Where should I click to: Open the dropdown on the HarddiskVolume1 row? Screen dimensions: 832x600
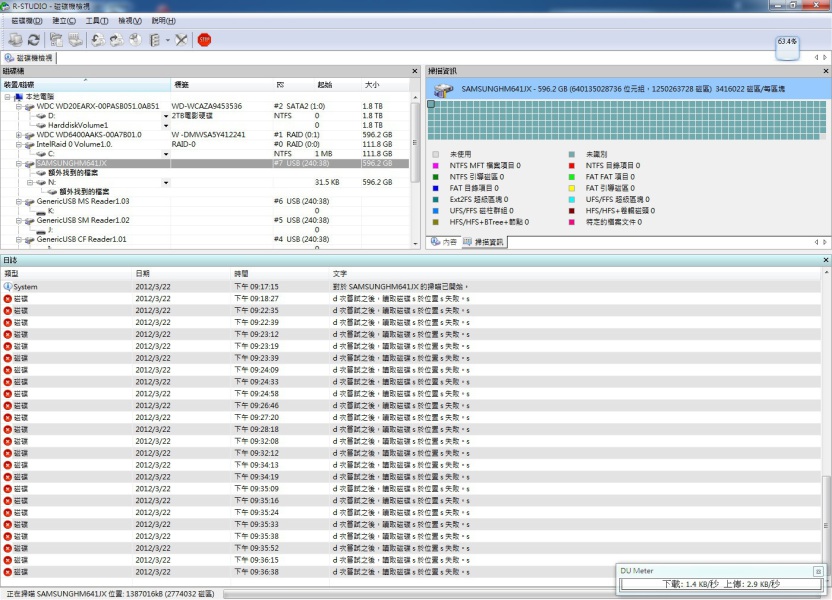(x=166, y=126)
